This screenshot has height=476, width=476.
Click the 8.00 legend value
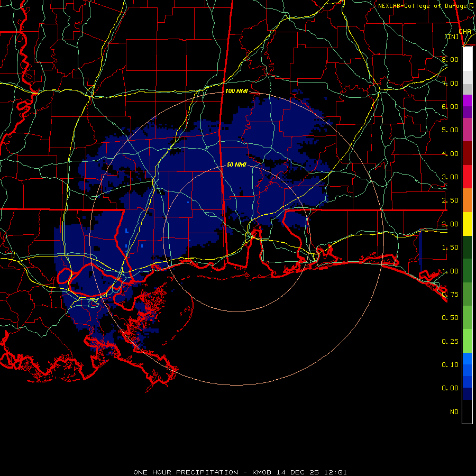pyautogui.click(x=450, y=59)
